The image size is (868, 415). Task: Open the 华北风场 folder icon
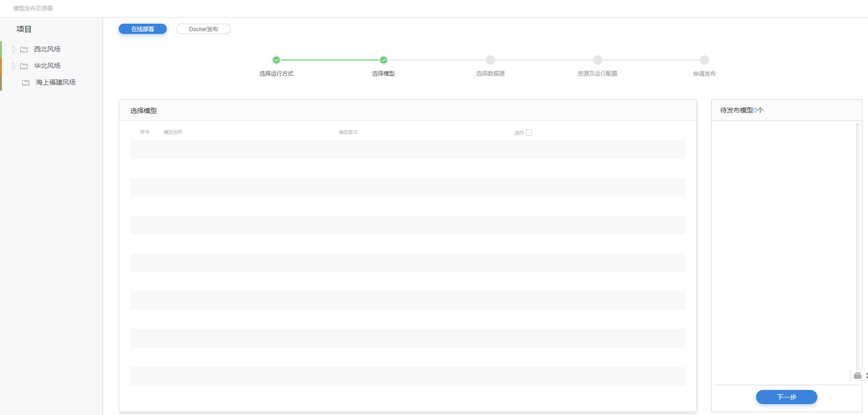click(24, 66)
